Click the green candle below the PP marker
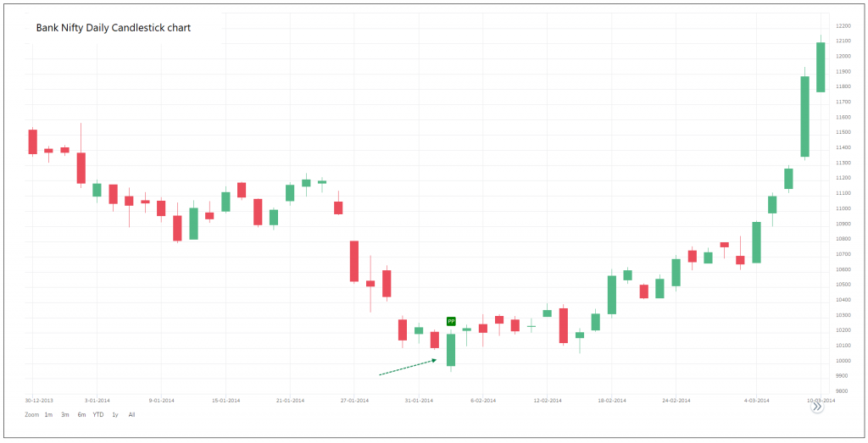Viewport: 868px width, 443px height. coord(451,350)
